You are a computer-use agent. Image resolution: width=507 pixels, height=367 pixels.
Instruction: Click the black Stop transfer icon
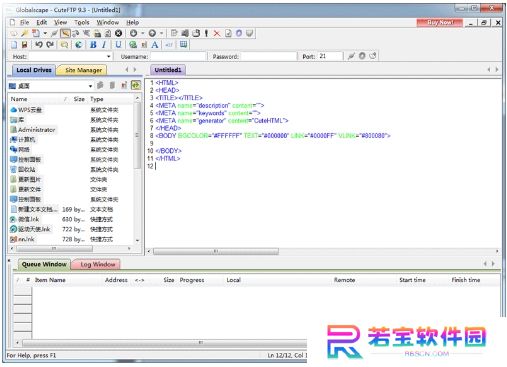pos(118,33)
